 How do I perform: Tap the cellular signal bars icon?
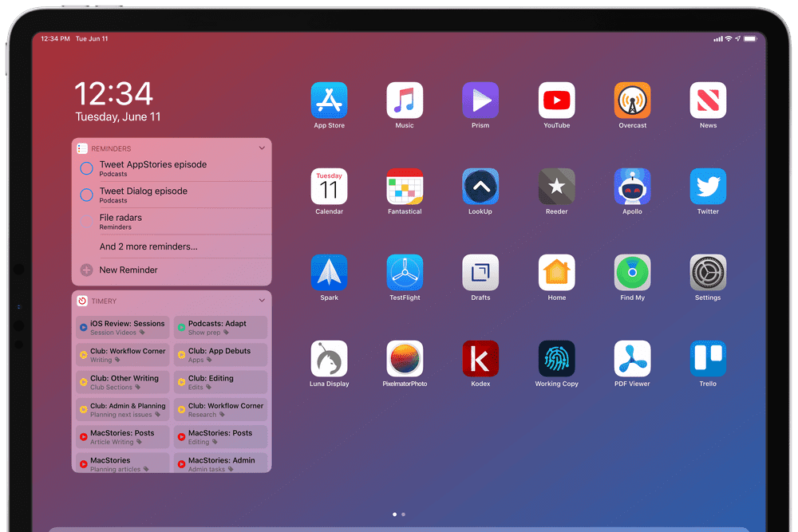[718, 38]
